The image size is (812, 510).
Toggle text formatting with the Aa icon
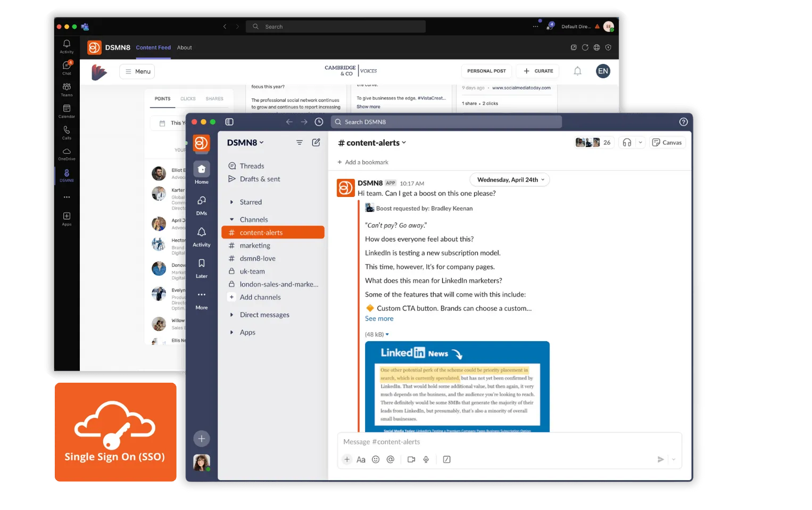click(x=361, y=459)
